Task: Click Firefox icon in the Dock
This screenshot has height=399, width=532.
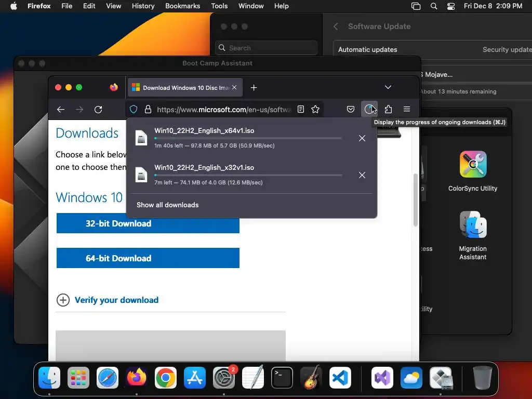Action: [x=137, y=378]
